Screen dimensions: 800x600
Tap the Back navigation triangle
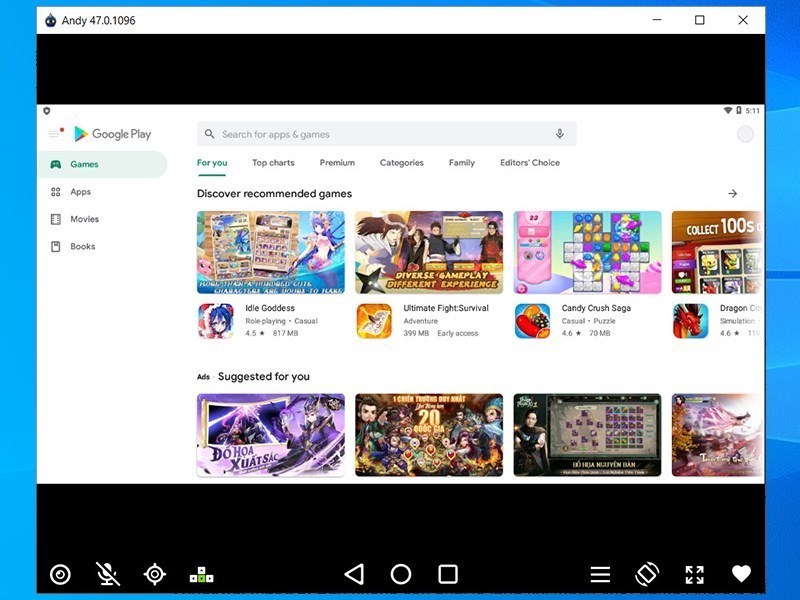352,574
